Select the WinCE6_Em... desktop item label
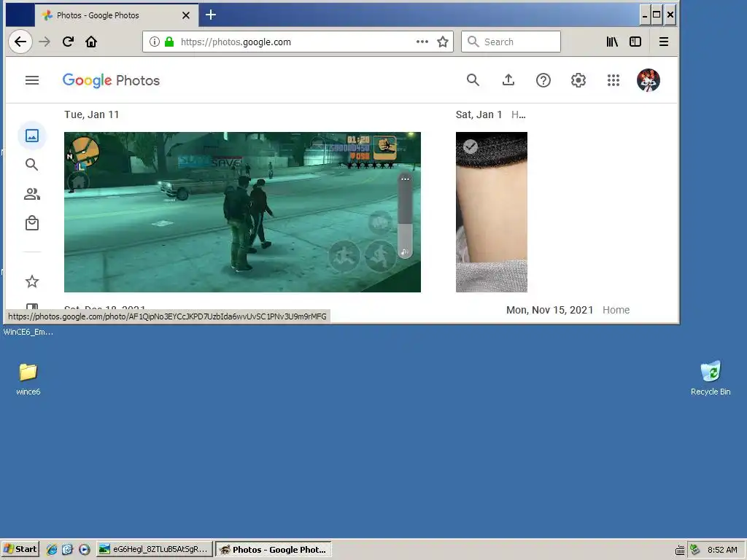This screenshot has width=747, height=560. tap(28, 332)
